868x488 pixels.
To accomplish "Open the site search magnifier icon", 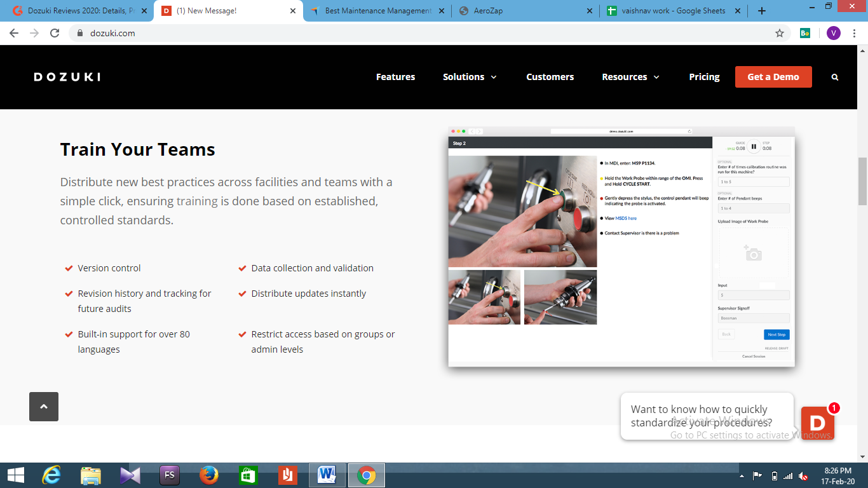I will coord(835,77).
